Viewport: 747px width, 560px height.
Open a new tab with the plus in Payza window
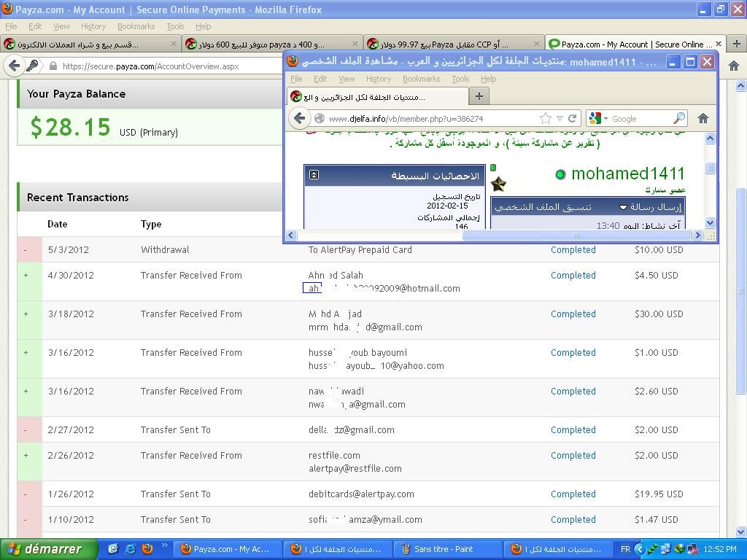tap(737, 44)
